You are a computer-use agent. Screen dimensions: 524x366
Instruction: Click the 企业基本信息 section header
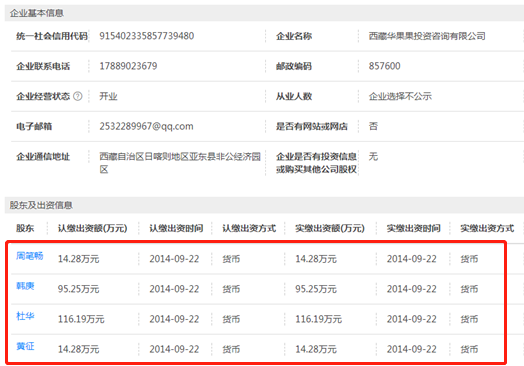click(36, 13)
